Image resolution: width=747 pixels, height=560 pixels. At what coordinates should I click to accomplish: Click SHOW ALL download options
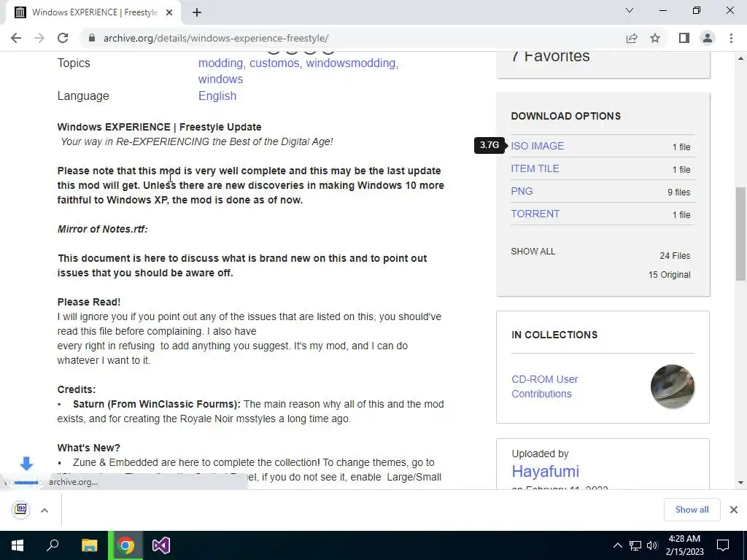[533, 252]
